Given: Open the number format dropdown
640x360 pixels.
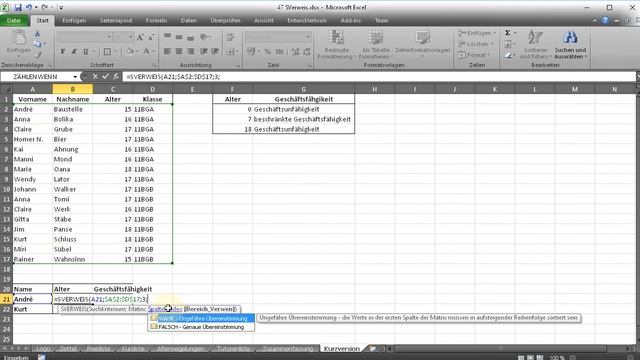Looking at the screenshot, I should click(308, 37).
